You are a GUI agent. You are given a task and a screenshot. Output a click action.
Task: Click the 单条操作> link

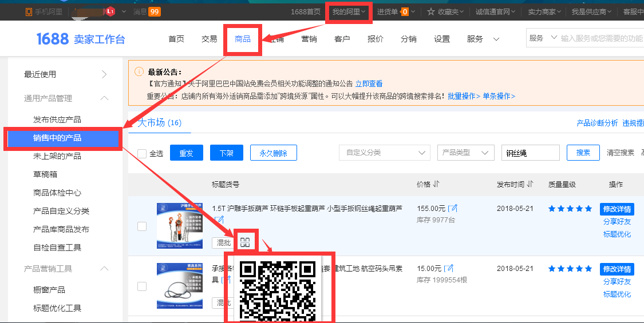point(499,96)
